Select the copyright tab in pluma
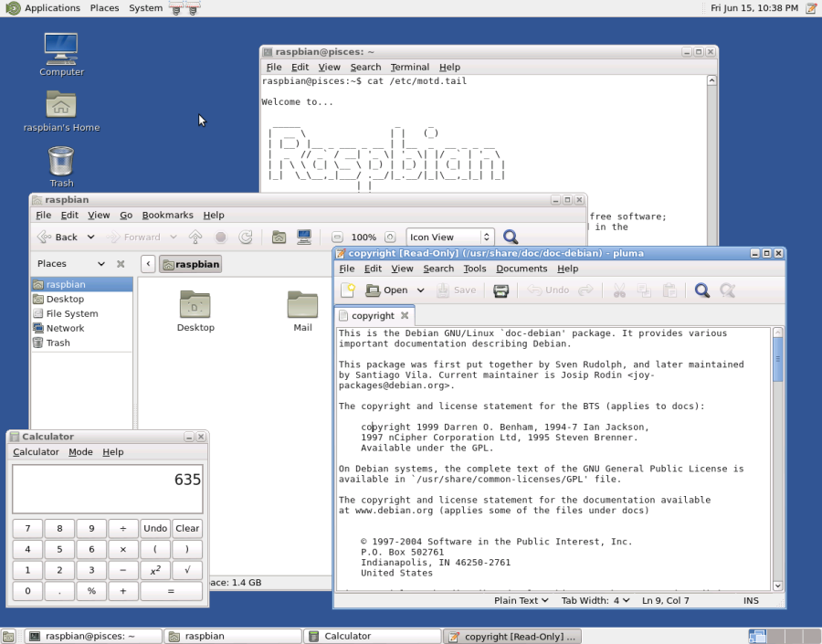822x644 pixels. point(372,315)
